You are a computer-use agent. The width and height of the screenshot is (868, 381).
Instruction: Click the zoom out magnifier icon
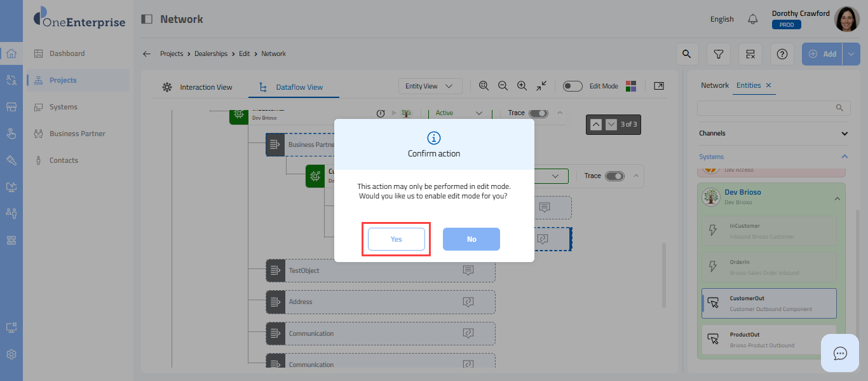(x=503, y=86)
